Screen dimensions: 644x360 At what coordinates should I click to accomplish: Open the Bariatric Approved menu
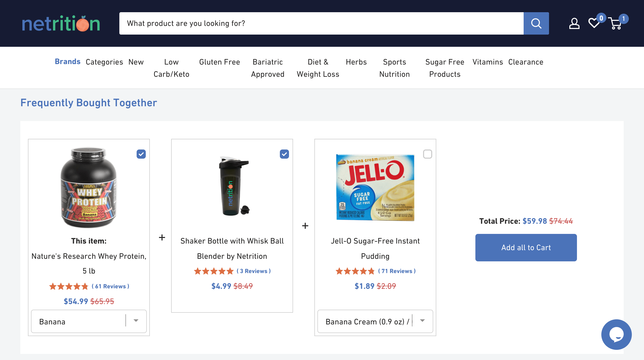(268, 68)
